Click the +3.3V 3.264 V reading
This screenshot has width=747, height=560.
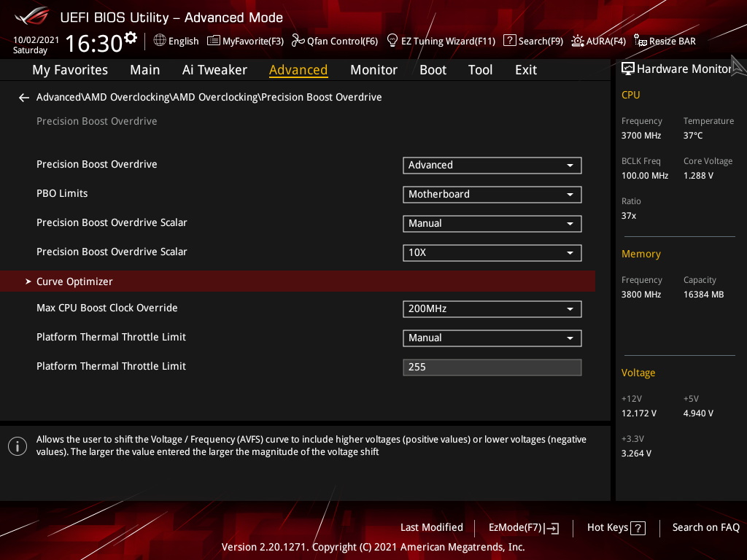point(636,454)
